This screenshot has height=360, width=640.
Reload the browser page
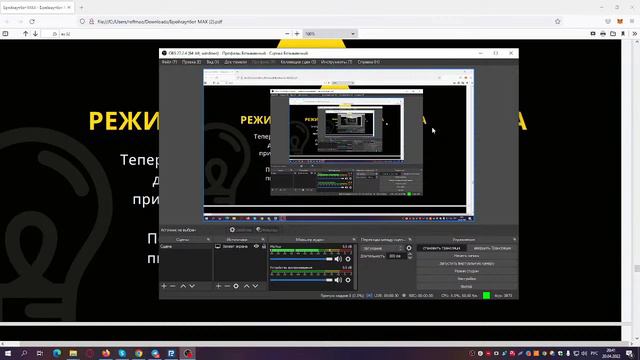(32, 21)
